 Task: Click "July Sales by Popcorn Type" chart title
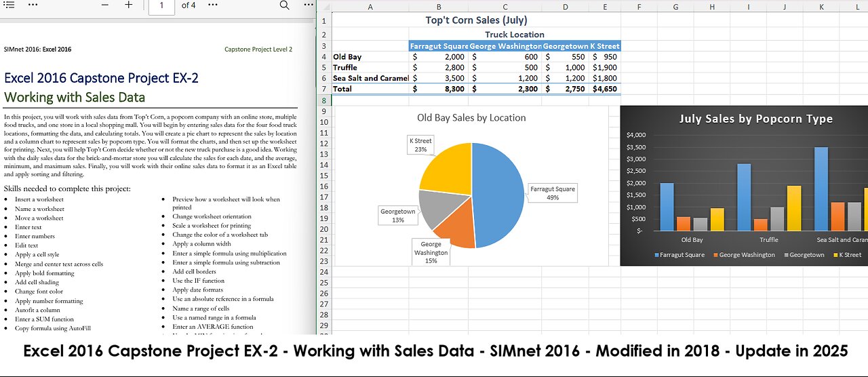click(x=756, y=119)
